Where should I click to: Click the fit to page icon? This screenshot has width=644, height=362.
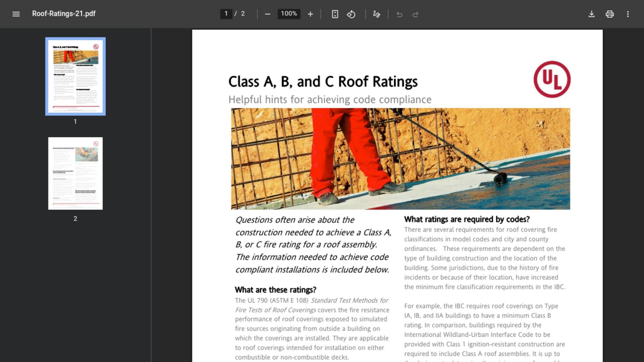coord(335,14)
